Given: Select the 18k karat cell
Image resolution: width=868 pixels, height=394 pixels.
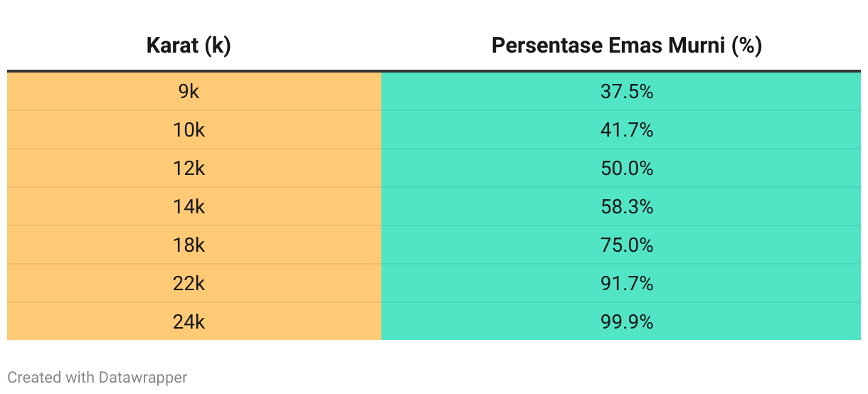Looking at the screenshot, I should [194, 245].
